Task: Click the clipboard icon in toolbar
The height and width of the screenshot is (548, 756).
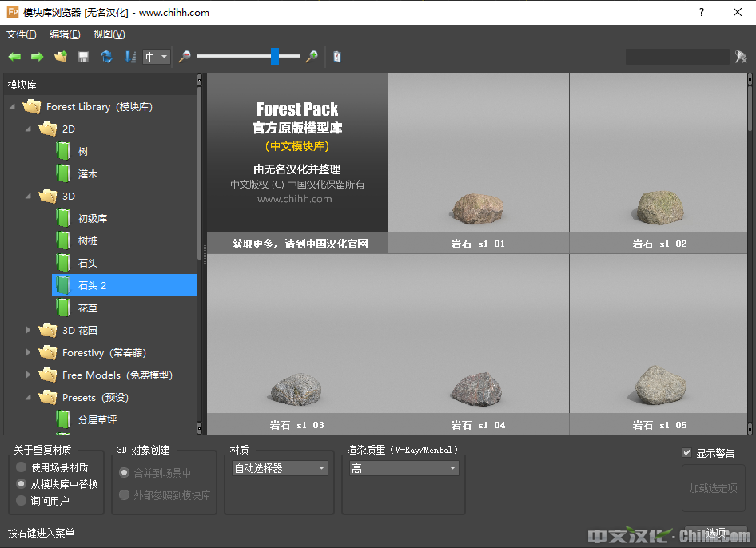Action: [x=337, y=57]
